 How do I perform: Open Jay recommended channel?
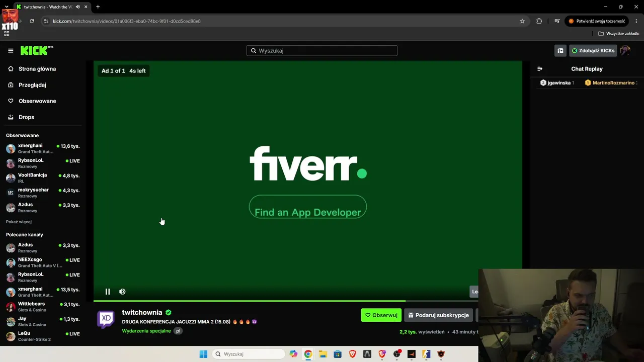[x=43, y=321]
